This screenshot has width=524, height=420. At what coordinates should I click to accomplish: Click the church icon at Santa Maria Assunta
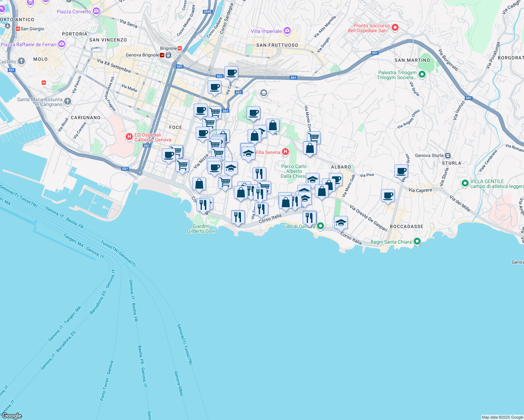[x=67, y=101]
